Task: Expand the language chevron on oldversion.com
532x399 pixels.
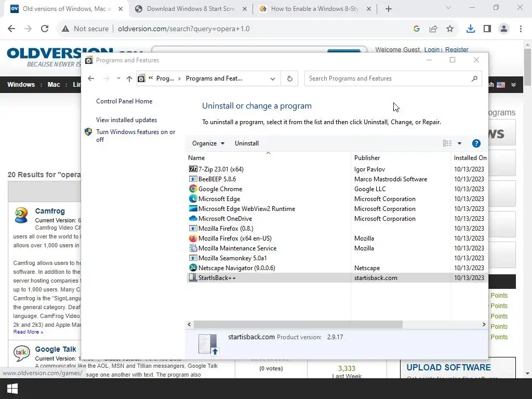Action: coord(514,85)
